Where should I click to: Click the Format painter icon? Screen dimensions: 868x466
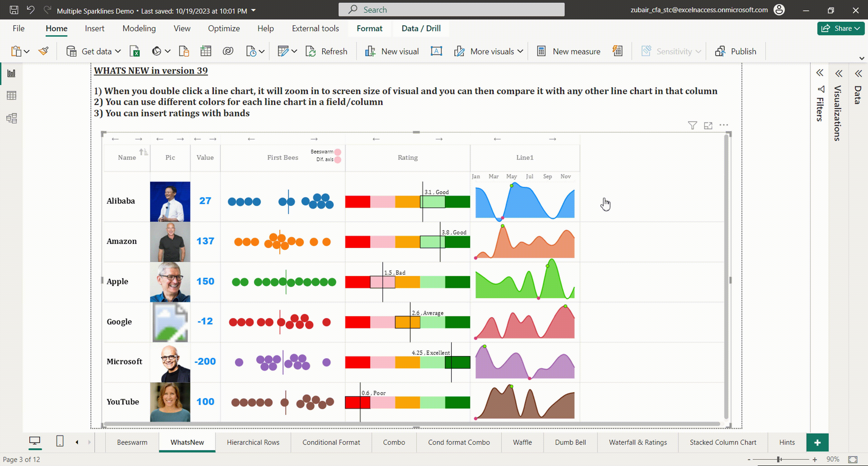43,51
